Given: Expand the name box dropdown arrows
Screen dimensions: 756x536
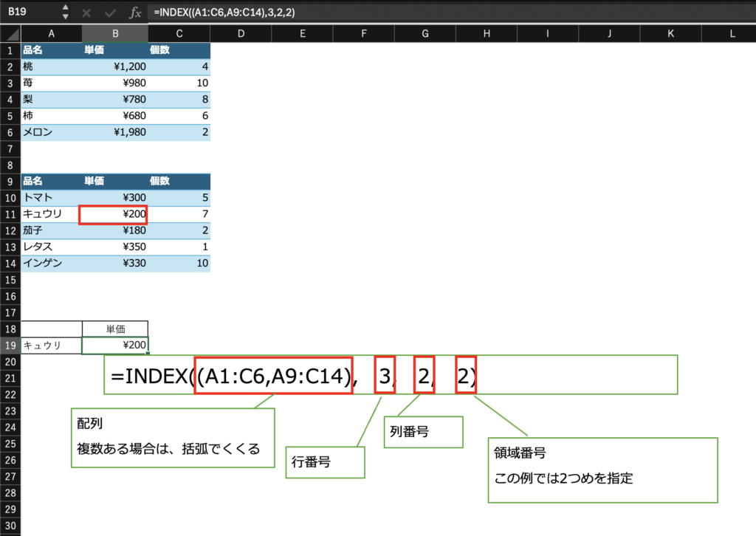Looking at the screenshot, I should point(65,13).
